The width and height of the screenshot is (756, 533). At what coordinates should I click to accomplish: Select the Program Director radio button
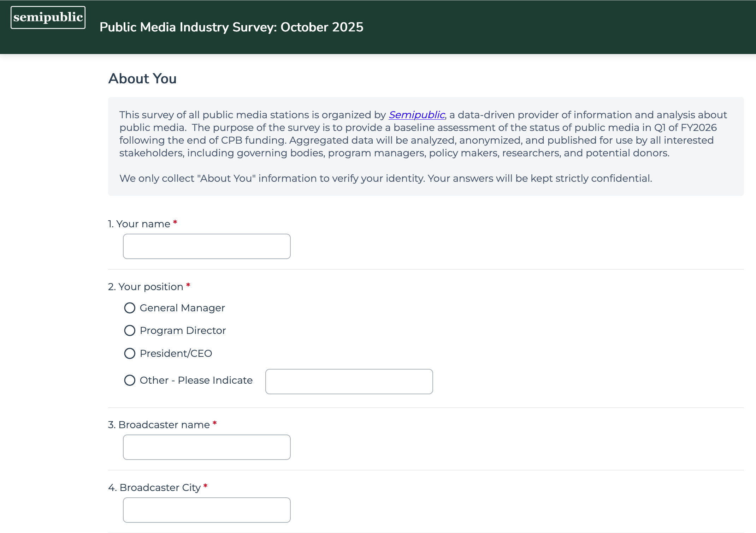[x=130, y=330]
